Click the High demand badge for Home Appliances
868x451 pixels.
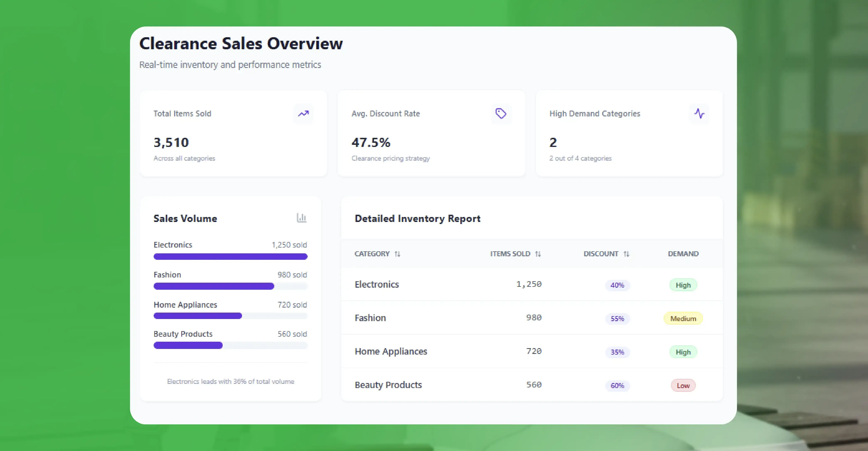click(x=683, y=352)
